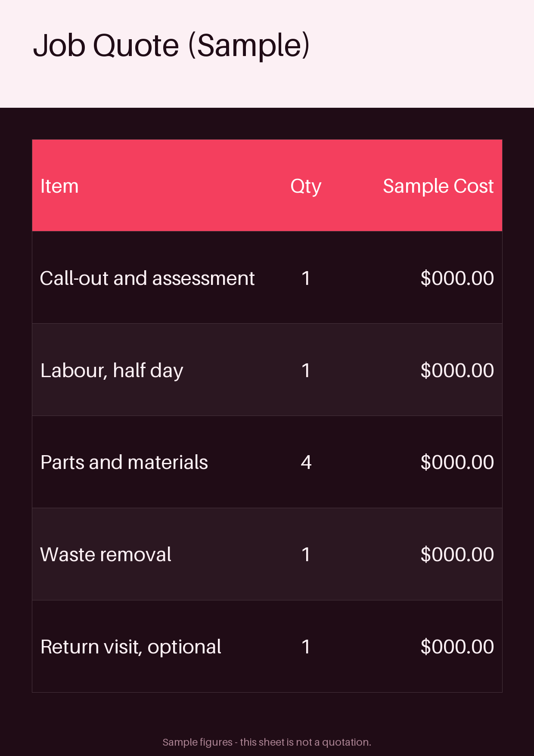
Task: Click the sample figures disclaimer footnote
Action: (x=267, y=742)
